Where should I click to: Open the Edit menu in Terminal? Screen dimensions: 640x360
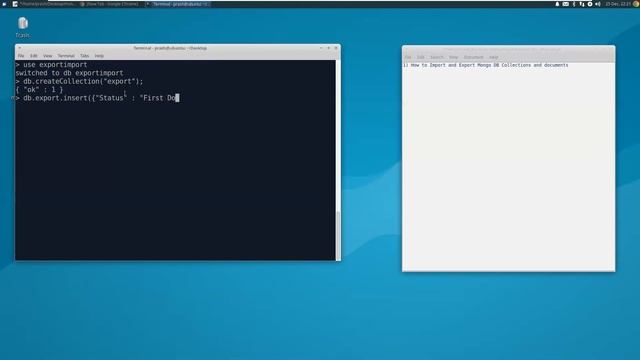(33, 56)
